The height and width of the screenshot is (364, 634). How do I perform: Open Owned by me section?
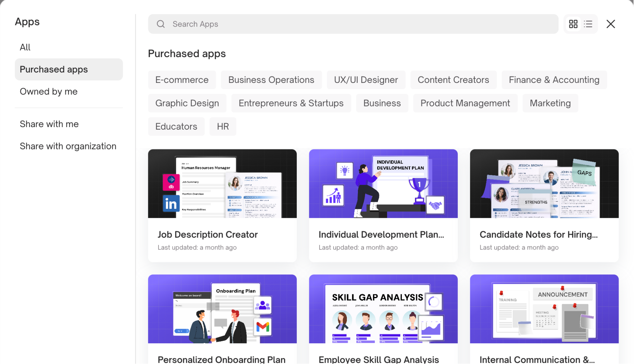49,91
